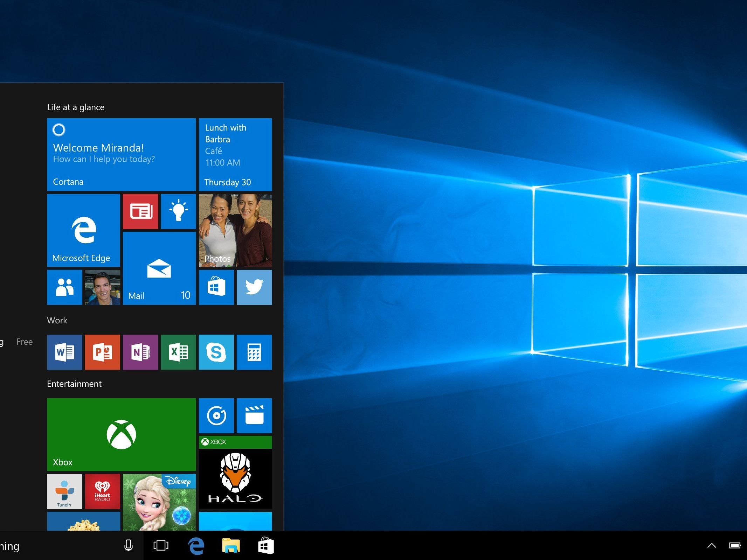This screenshot has width=747, height=560.
Task: Launch the Skype tile
Action: click(216, 352)
